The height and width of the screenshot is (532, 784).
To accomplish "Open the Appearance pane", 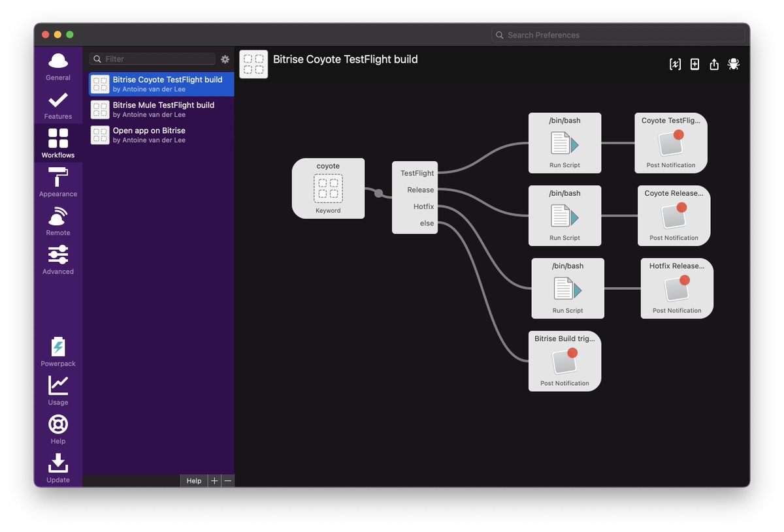I will pos(58,182).
